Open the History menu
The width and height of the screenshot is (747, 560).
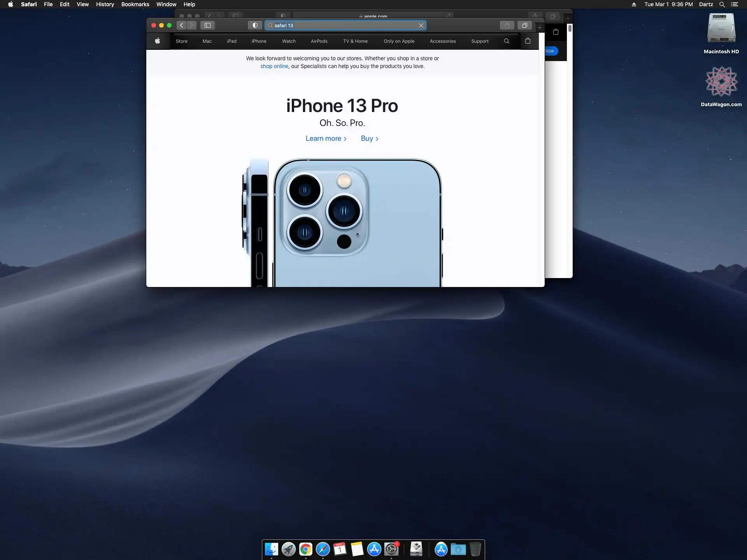tap(105, 4)
